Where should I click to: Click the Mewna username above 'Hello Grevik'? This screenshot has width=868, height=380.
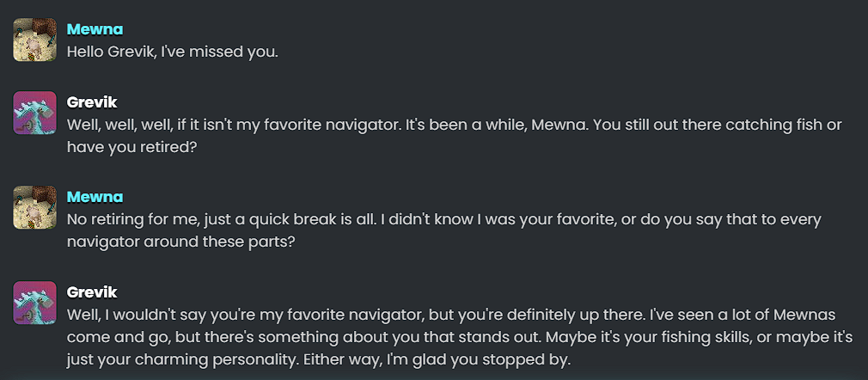pos(95,29)
